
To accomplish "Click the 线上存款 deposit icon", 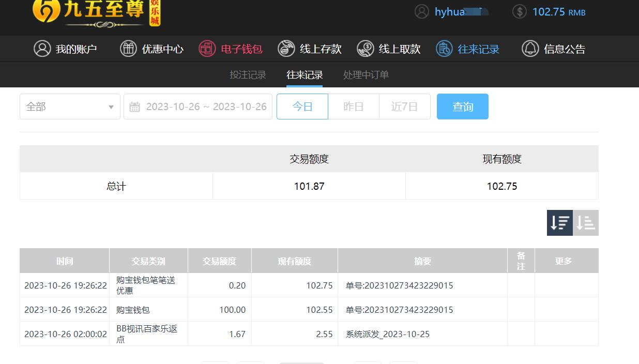I will (286, 49).
